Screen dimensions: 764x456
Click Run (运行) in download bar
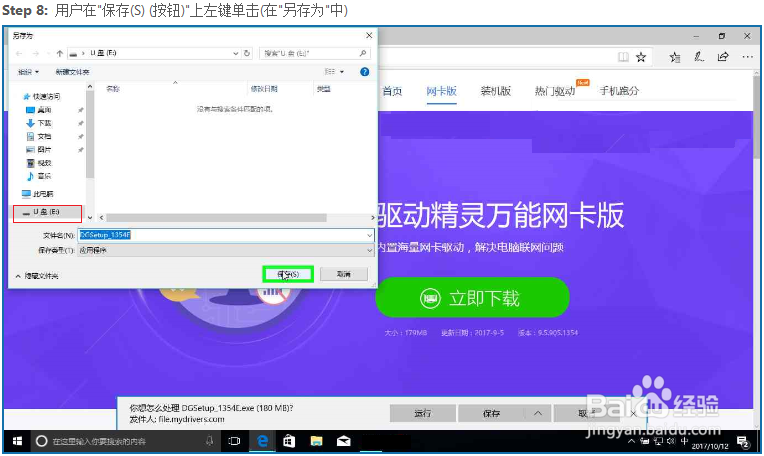(x=422, y=414)
